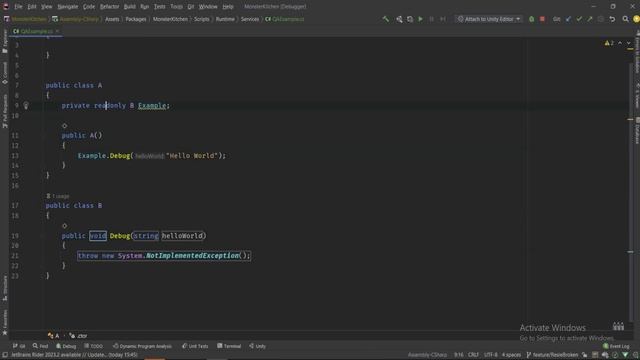Open the Window menu
This screenshot has width=640, height=360.
[x=208, y=7]
